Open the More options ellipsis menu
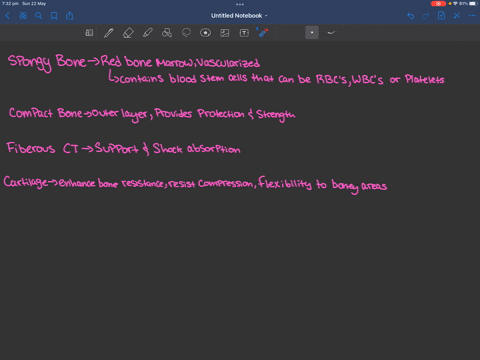 pyautogui.click(x=472, y=16)
